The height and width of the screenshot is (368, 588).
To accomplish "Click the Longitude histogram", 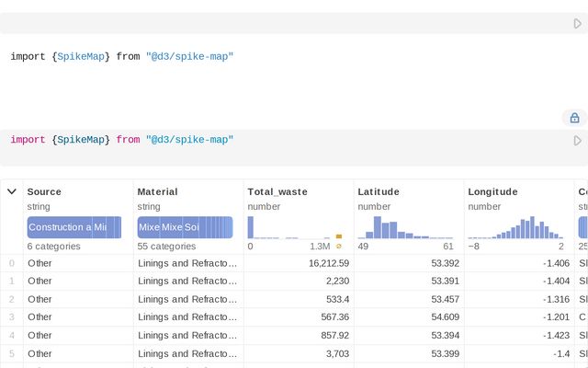I will 515,227.
